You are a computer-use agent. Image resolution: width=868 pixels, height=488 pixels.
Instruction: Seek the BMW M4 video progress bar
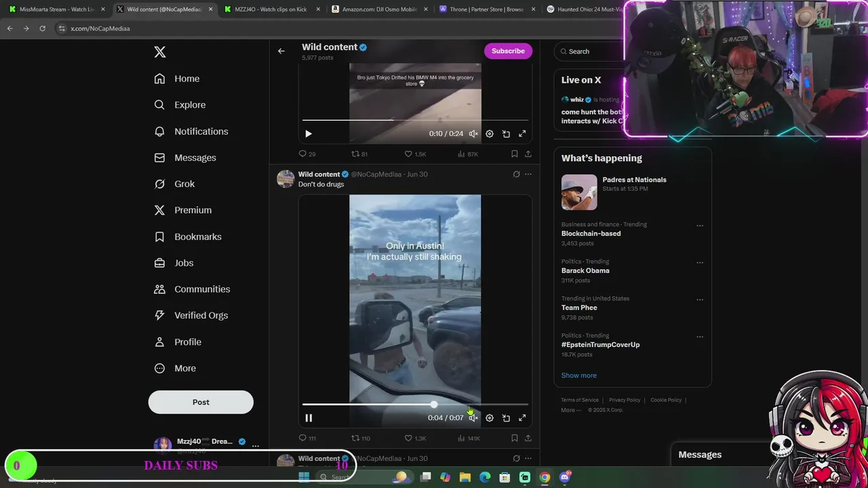coord(415,120)
